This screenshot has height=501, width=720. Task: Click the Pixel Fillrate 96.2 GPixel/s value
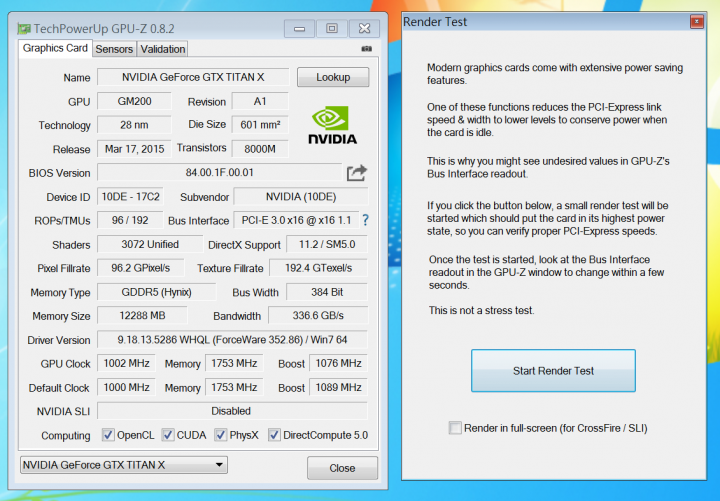click(x=141, y=268)
